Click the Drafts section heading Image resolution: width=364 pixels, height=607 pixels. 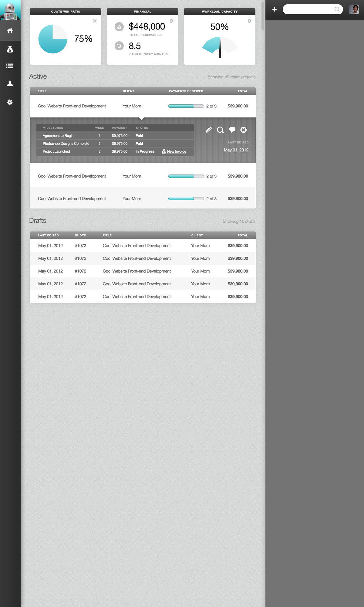[38, 221]
